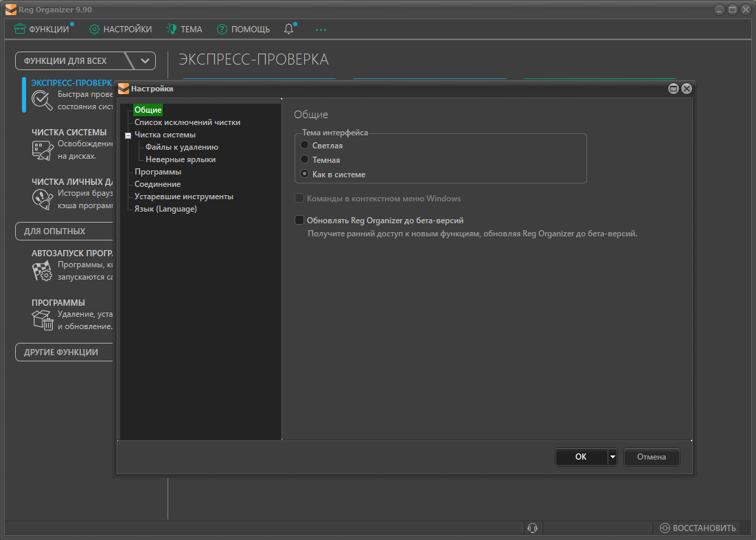Click the notification bell icon
This screenshot has height=540, width=756.
coord(289,30)
